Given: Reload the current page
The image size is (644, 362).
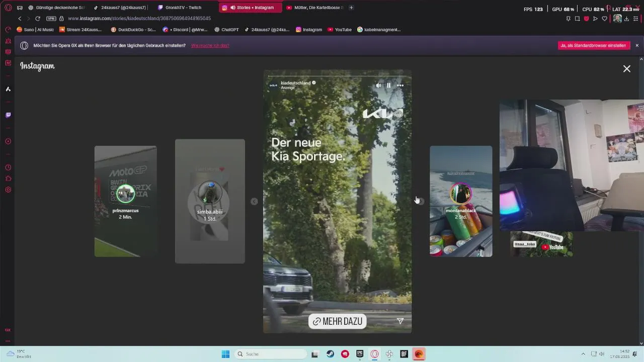Looking at the screenshot, I should tap(37, 19).
